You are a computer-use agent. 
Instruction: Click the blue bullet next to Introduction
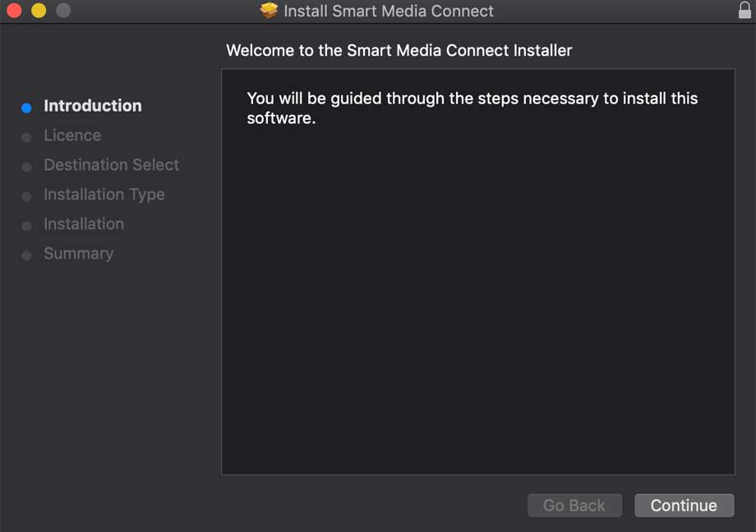[26, 108]
